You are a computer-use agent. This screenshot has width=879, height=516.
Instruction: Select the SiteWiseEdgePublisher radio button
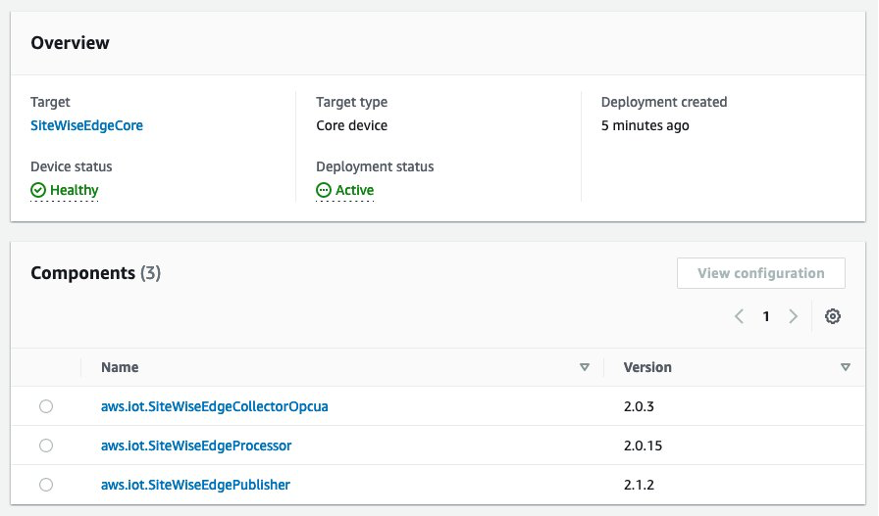click(x=46, y=484)
